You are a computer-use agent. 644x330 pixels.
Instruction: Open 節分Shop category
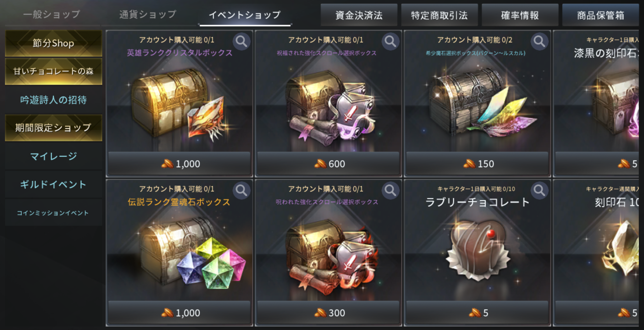pyautogui.click(x=53, y=43)
